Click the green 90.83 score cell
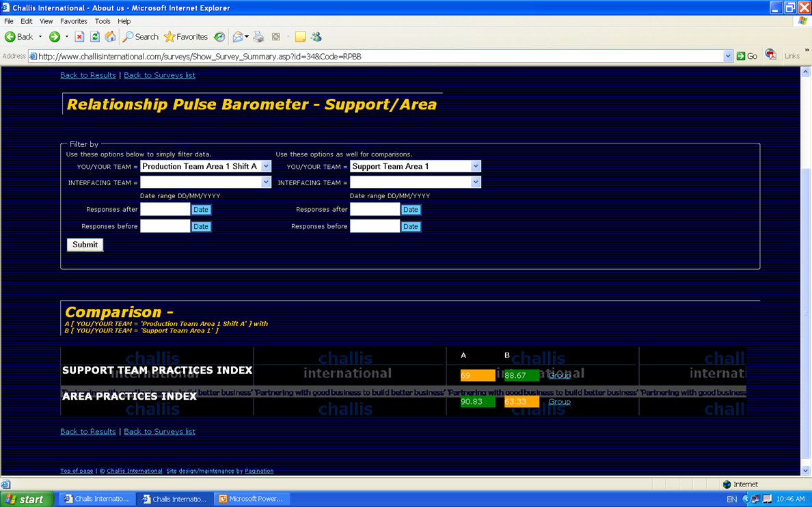812x507 pixels. click(x=478, y=401)
